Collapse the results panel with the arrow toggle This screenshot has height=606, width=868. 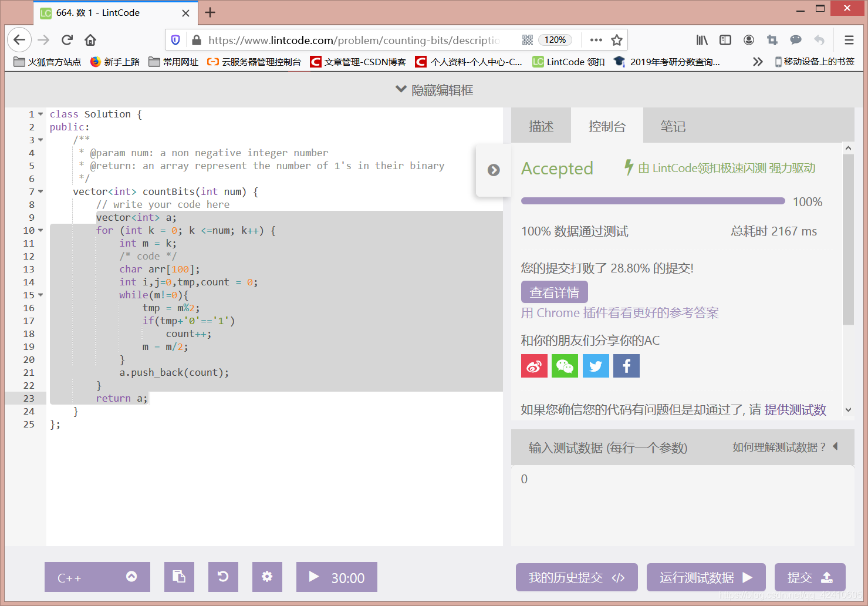494,170
